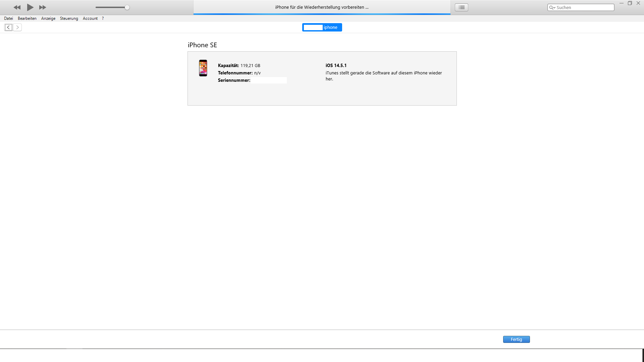
Task: Click the restore progress bar
Action: tap(322, 14)
